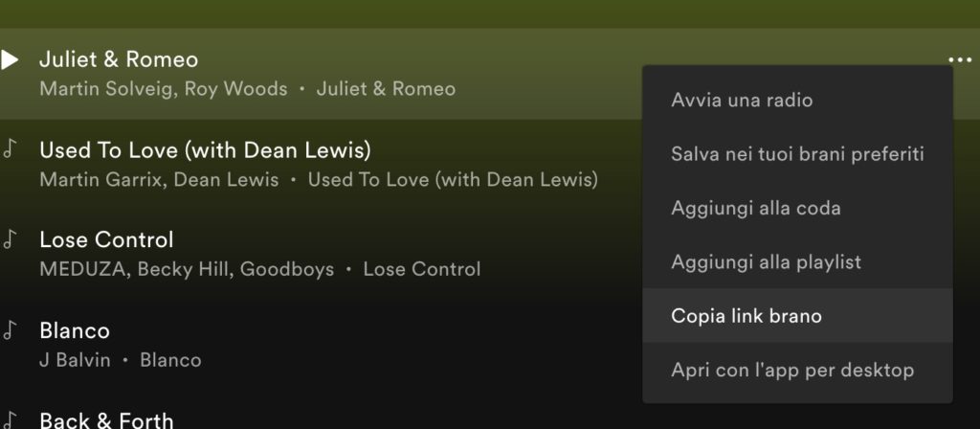
Task: Click the music note beside Lose Control
Action: 10,239
